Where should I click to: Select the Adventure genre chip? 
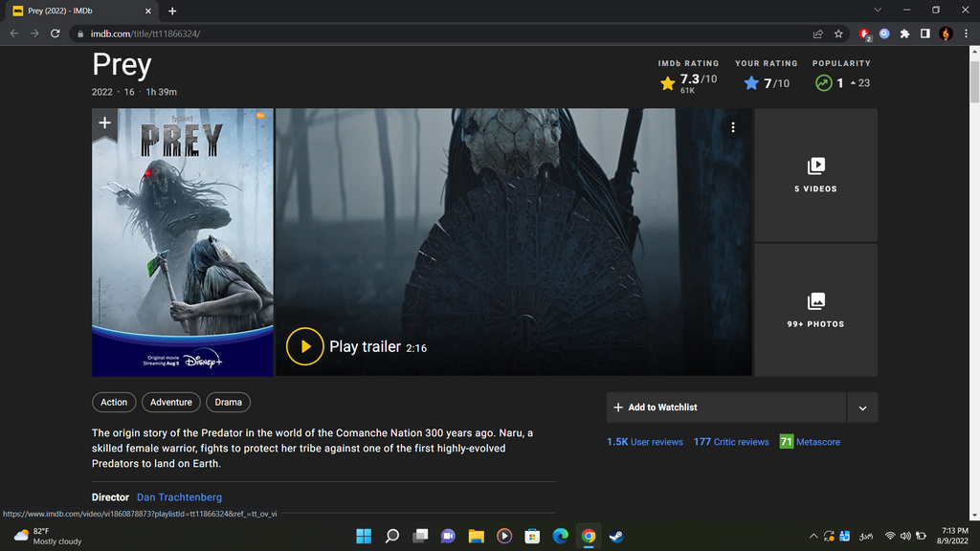[170, 403]
